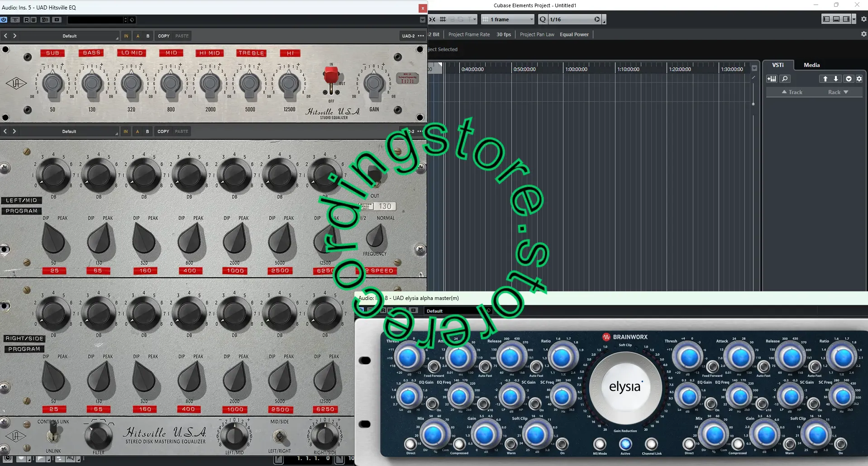868x466 pixels.
Task: Switch to the Media tab
Action: (x=811, y=65)
